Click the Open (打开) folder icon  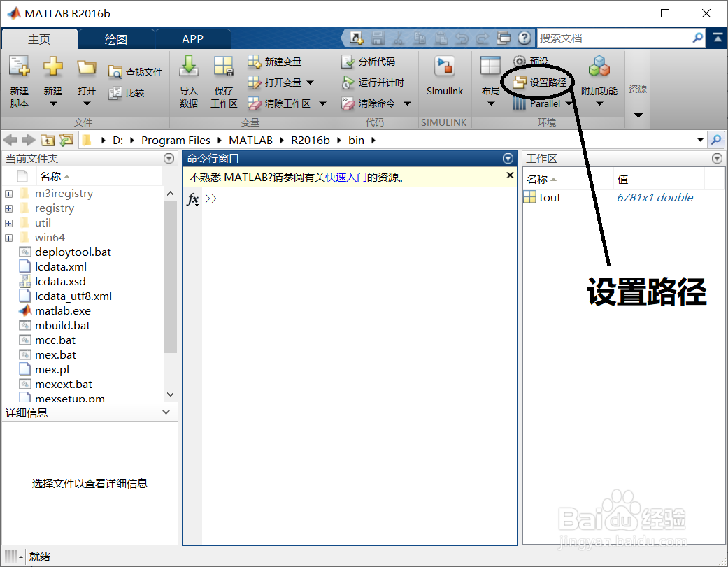[86, 68]
